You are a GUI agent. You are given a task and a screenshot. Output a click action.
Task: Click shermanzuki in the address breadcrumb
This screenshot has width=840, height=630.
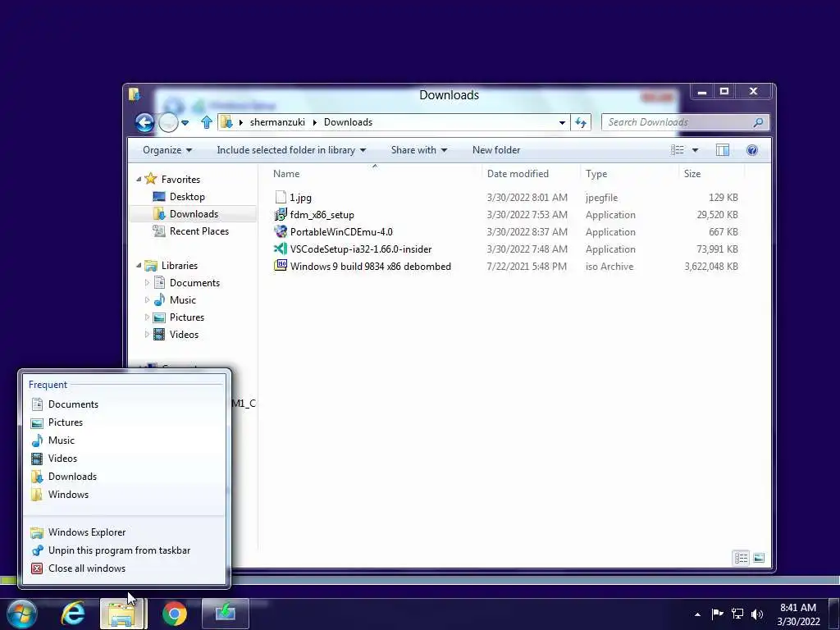coord(277,122)
